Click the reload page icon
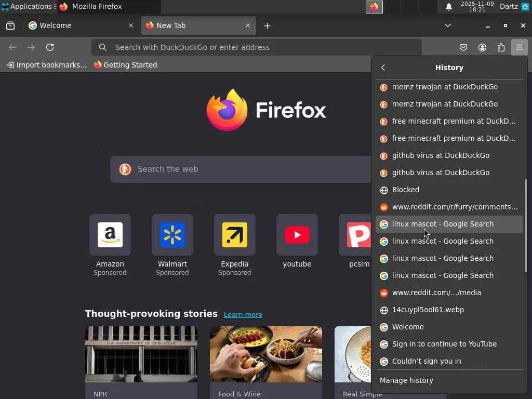532x399 pixels. pyautogui.click(x=50, y=47)
